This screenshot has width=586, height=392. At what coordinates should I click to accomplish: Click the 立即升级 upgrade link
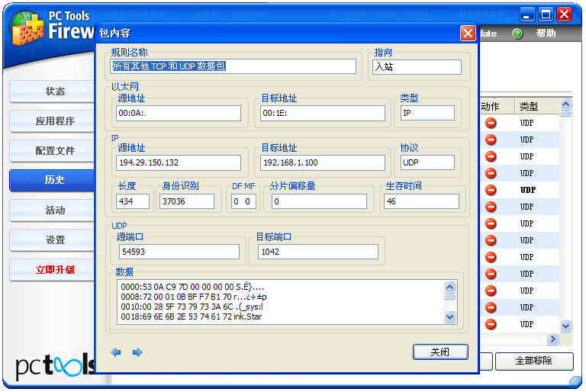55,270
